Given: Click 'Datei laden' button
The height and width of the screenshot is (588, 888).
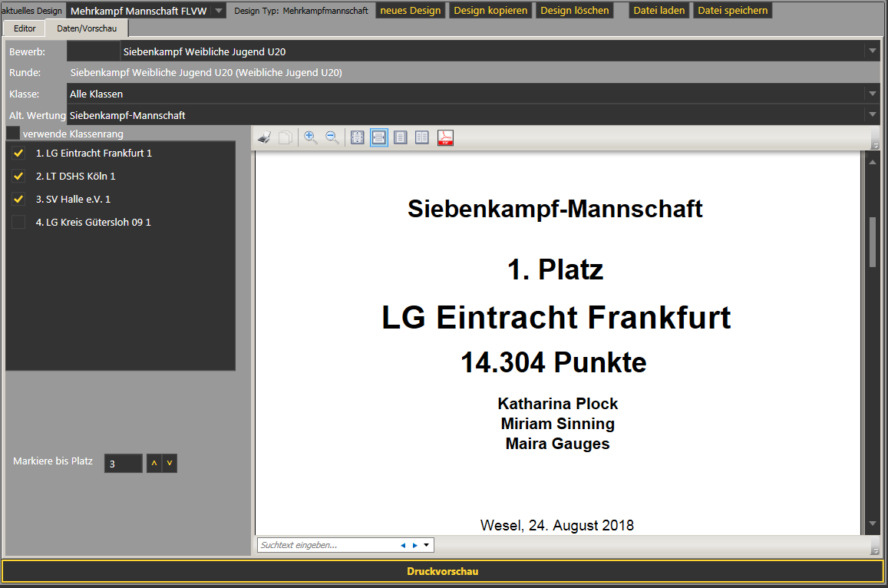Looking at the screenshot, I should click(x=659, y=11).
